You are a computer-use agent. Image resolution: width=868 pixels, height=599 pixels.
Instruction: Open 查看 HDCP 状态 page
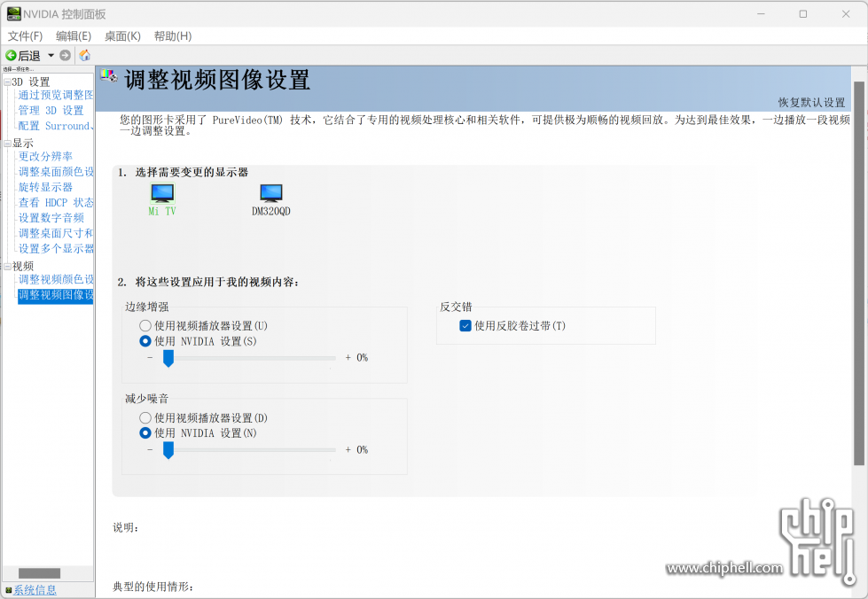click(x=56, y=203)
